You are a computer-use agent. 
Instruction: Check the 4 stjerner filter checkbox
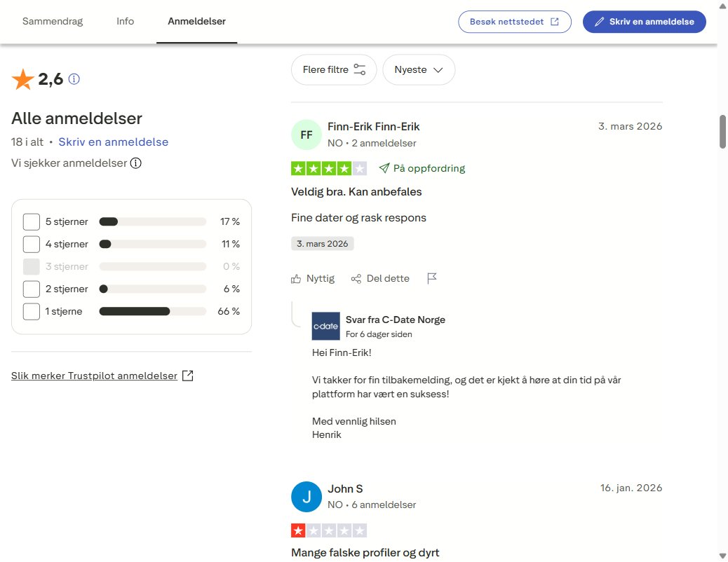(x=32, y=244)
